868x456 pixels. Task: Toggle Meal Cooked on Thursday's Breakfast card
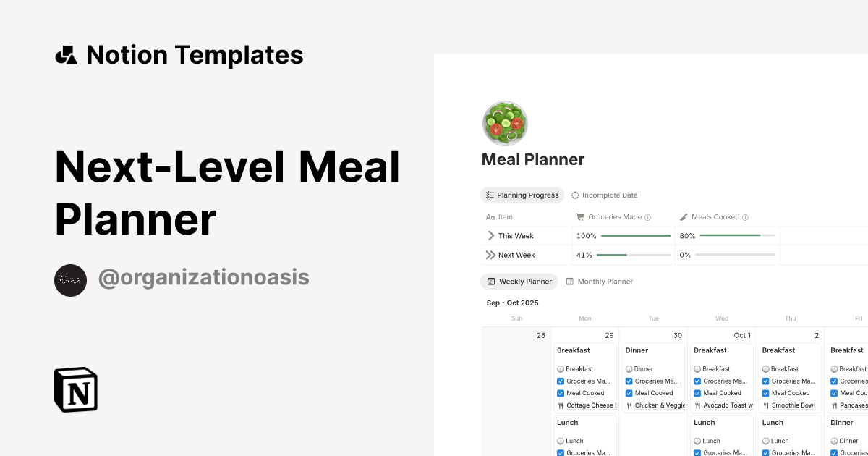765,393
